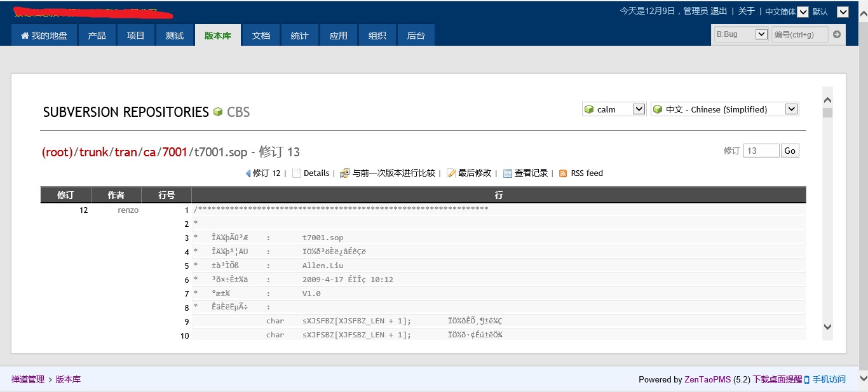This screenshot has width=868, height=392.
Task: Click the 禅道管理 breadcrumb link
Action: (28, 379)
